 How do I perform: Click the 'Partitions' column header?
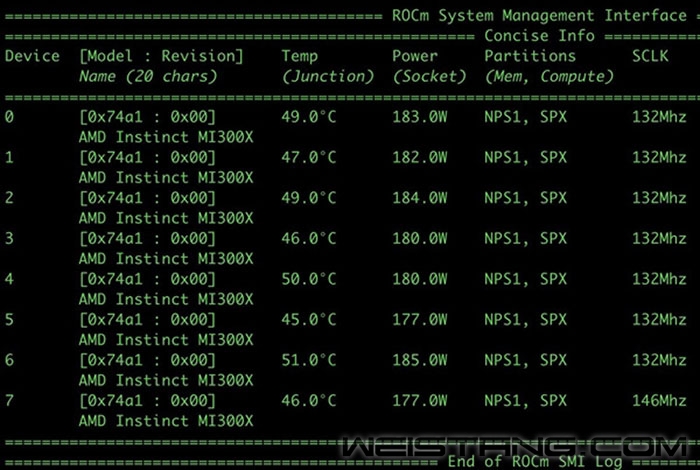tap(530, 56)
